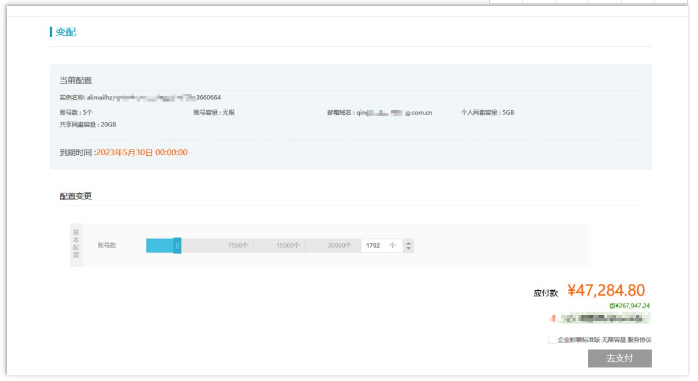Click the 当前配置 section title
The width and height of the screenshot is (698, 381).
coord(76,81)
